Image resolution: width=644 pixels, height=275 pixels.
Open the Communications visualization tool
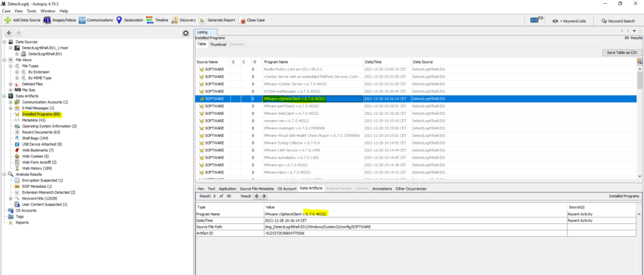tap(82, 20)
